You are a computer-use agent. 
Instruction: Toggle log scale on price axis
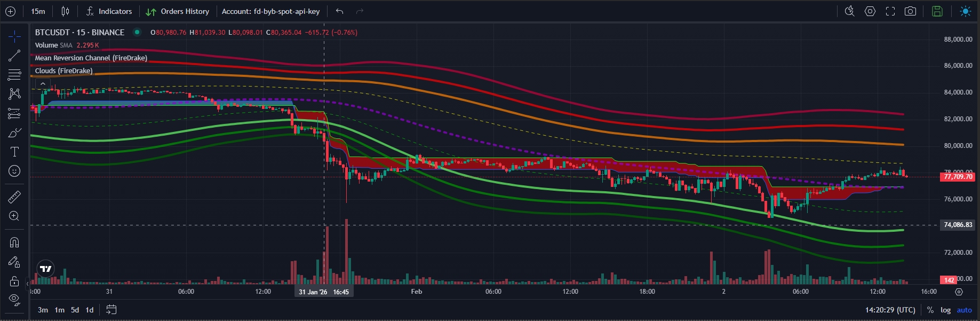(x=945, y=310)
